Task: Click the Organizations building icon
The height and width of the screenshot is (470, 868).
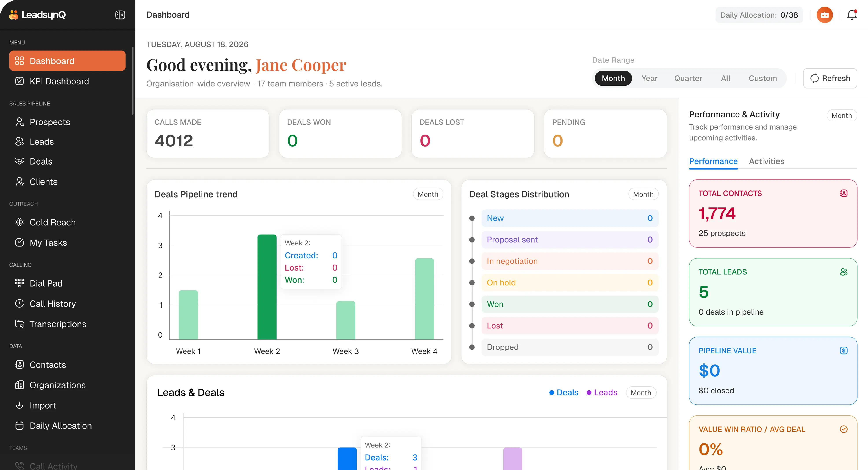Action: [20, 385]
